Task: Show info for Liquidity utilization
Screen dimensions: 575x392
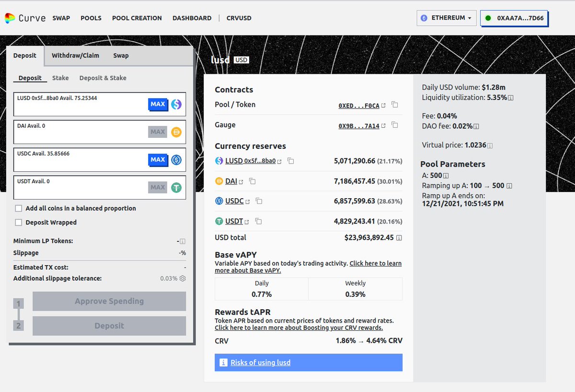Action: pos(511,98)
